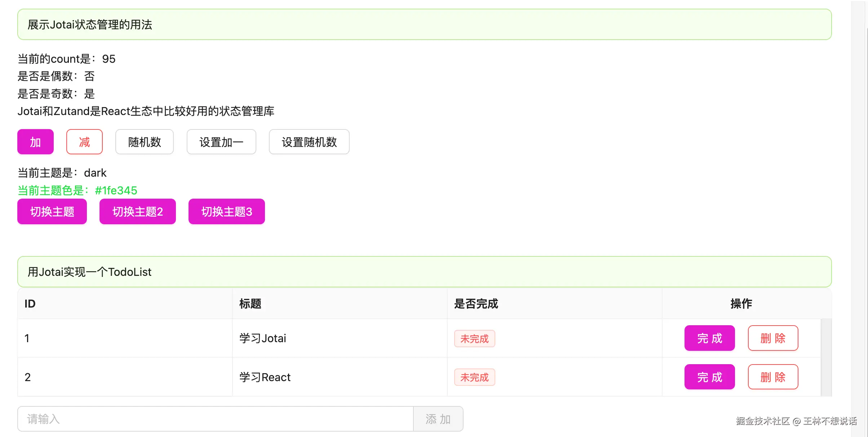Click the 设置随机数 button

point(309,142)
